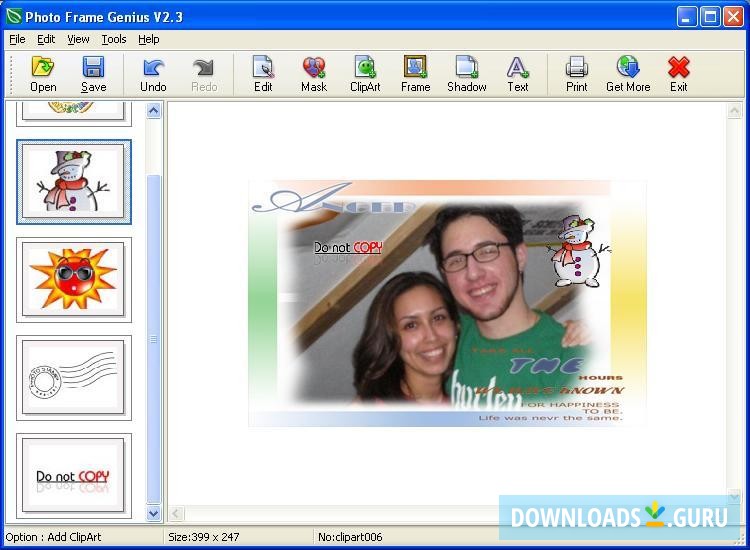Click the clipart list scroll down arrow
The image size is (750, 550).
pyautogui.click(x=154, y=514)
